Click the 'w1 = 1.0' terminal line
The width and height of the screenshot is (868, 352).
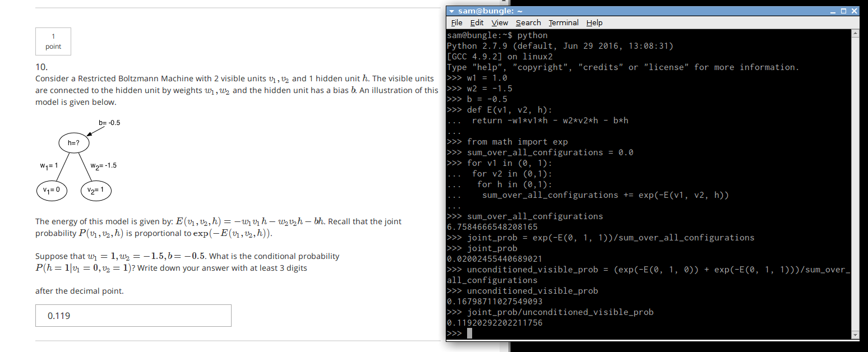click(x=477, y=78)
